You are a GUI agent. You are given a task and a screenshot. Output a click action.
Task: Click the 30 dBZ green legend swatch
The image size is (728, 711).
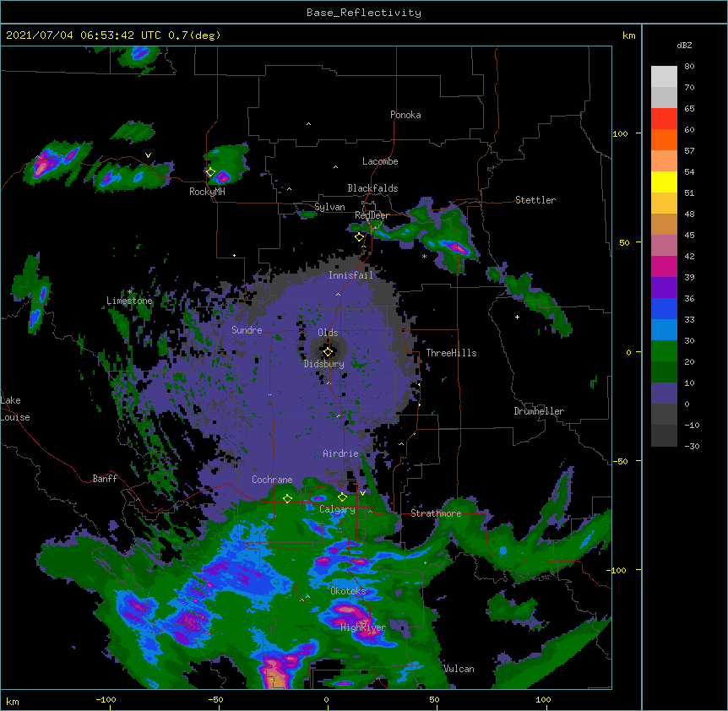(x=664, y=351)
